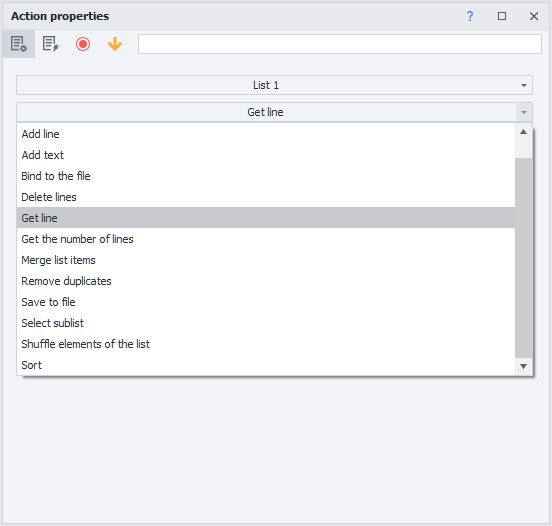Click the red record breakpoint icon

click(x=83, y=44)
